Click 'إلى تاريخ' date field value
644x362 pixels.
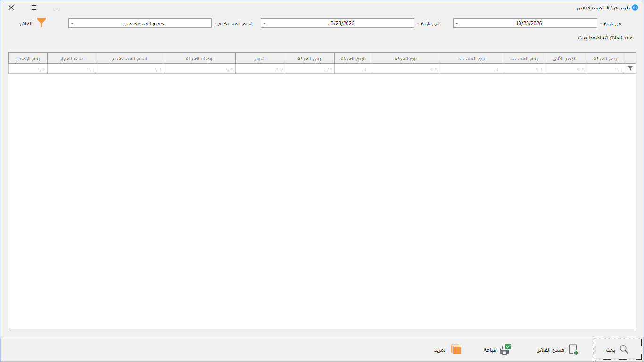click(x=341, y=23)
